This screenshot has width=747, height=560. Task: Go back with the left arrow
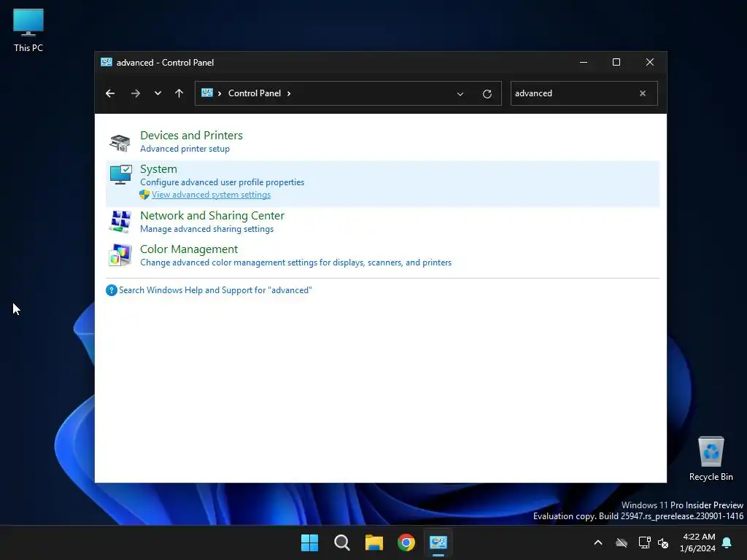pos(110,93)
